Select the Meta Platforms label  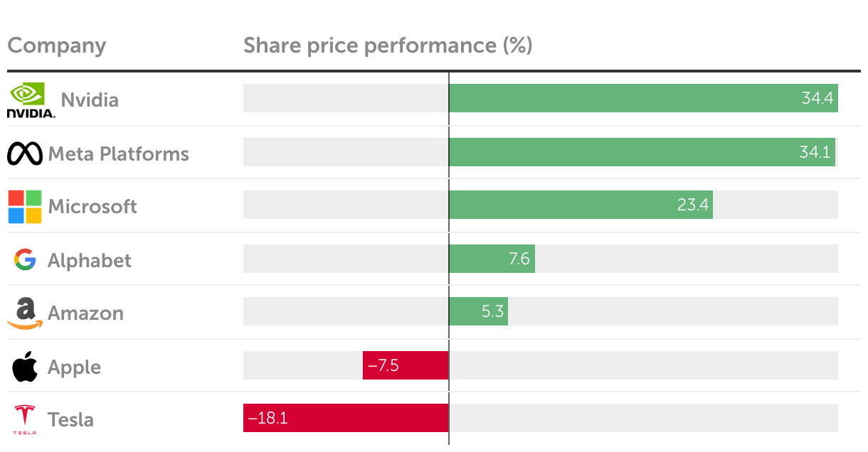[x=118, y=154]
